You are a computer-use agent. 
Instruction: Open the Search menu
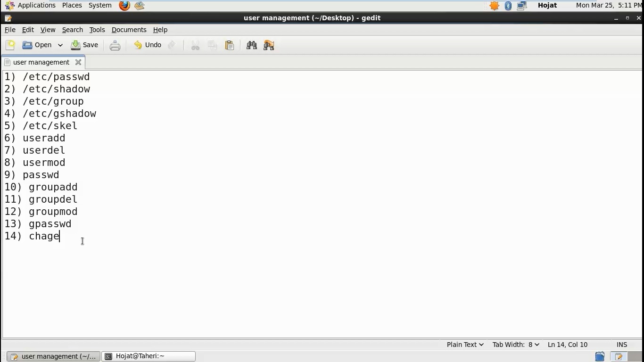click(x=73, y=30)
